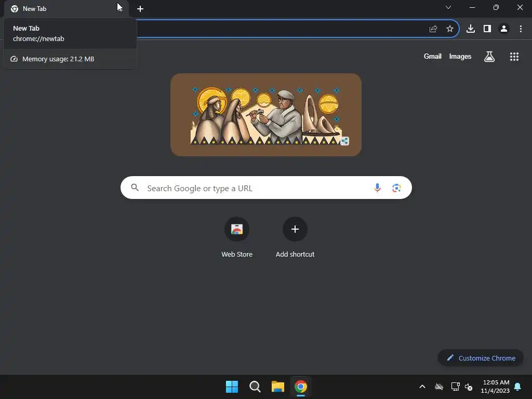Select the New Tab browser tab
The width and height of the screenshot is (532, 399).
pyautogui.click(x=66, y=9)
